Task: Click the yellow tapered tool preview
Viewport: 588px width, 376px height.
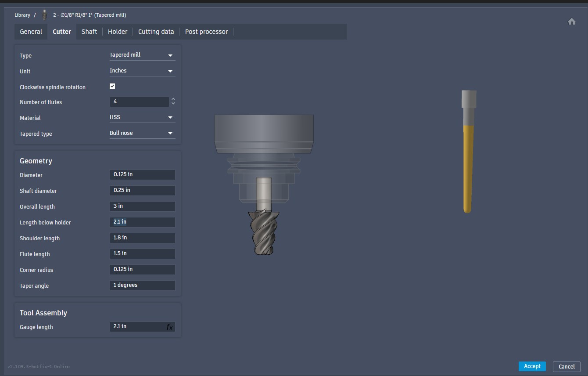Action: (x=469, y=152)
